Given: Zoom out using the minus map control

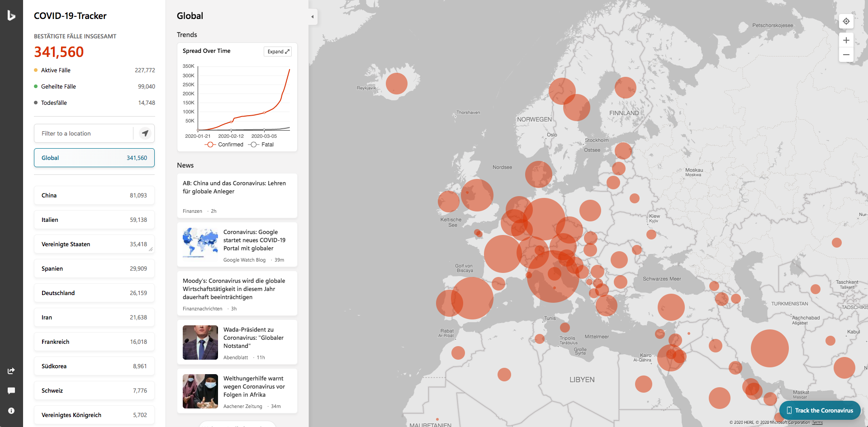Looking at the screenshot, I should [846, 55].
